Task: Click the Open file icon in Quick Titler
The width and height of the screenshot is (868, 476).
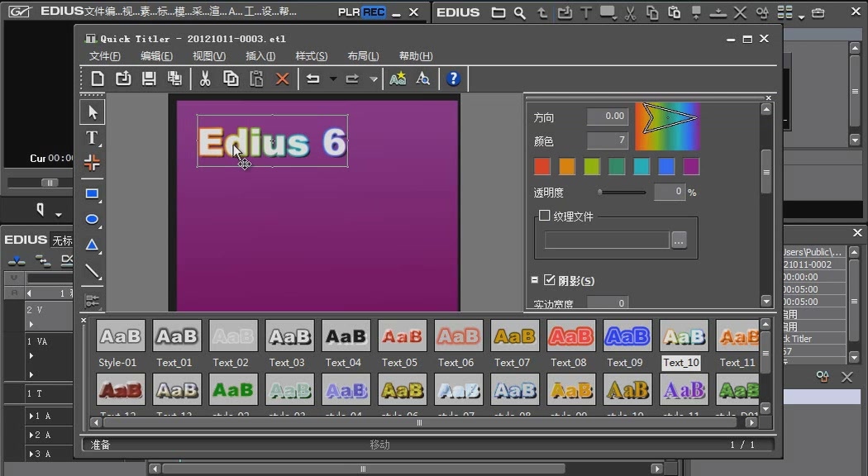Action: 123,79
